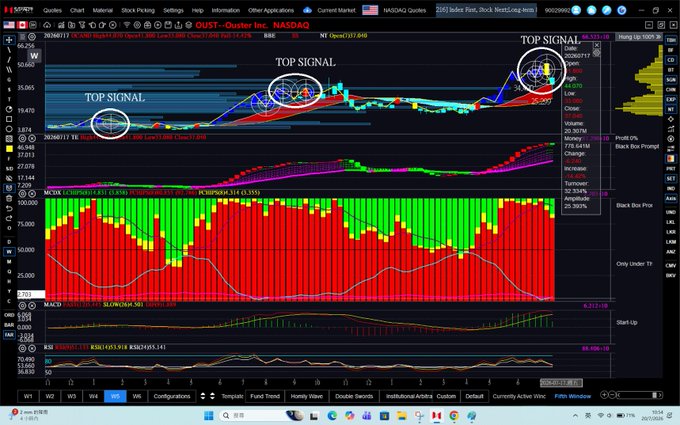Open Current Market selector
This screenshot has width=680, height=425.
click(337, 10)
